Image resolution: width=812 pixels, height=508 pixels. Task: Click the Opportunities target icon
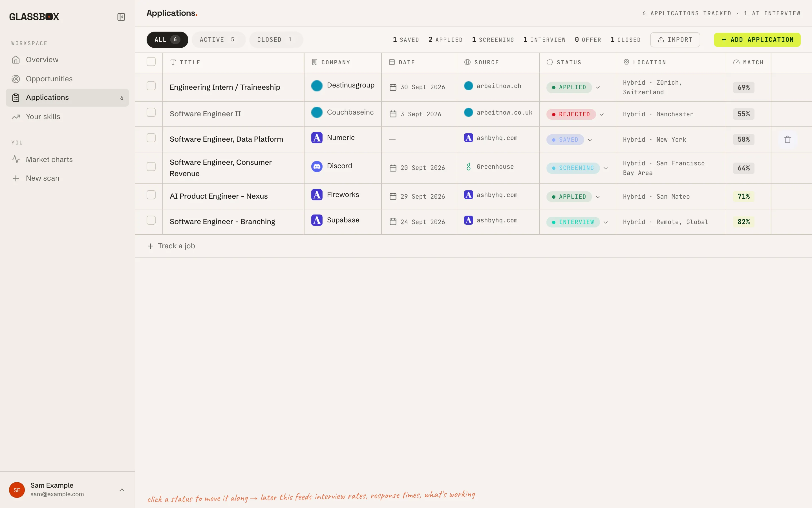click(x=16, y=79)
